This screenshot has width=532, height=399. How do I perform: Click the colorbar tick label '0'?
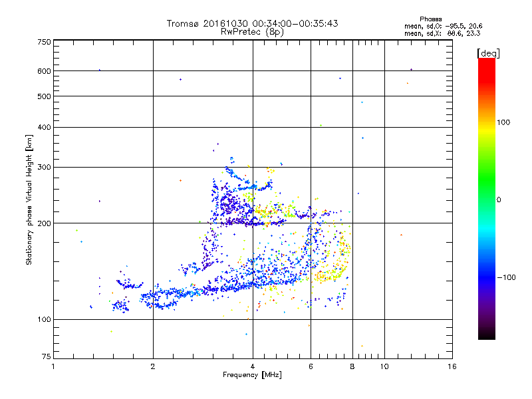coord(499,200)
